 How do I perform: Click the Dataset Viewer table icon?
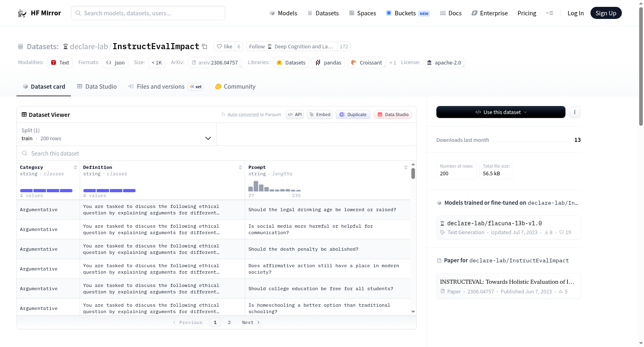[24, 115]
